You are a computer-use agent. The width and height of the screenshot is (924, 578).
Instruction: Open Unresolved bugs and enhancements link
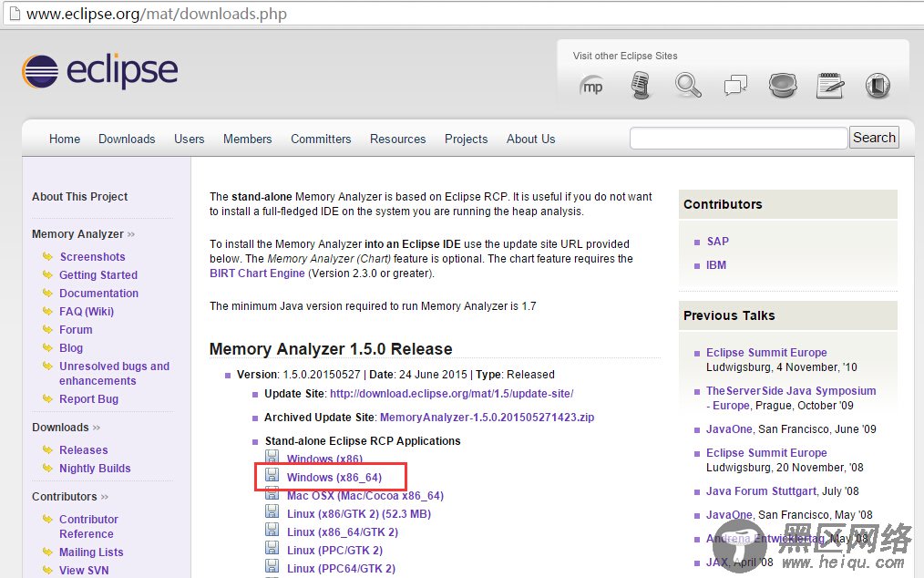coord(114,374)
